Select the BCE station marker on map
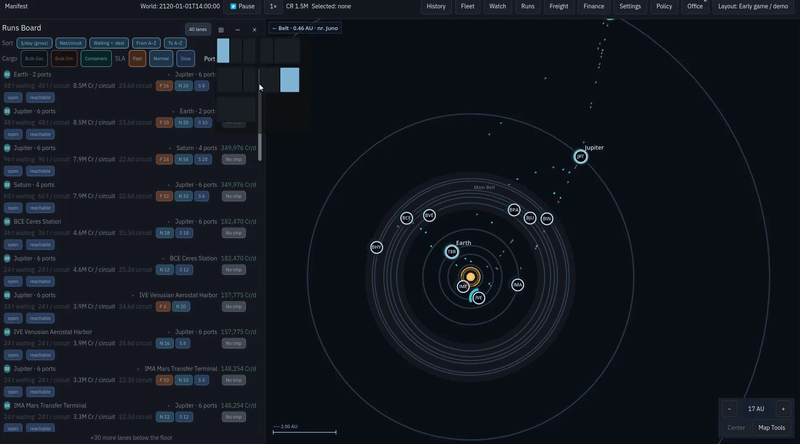The height and width of the screenshot is (444, 800). (x=406, y=218)
